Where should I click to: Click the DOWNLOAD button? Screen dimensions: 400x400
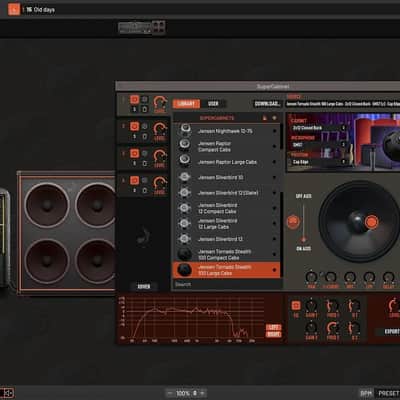click(x=267, y=104)
